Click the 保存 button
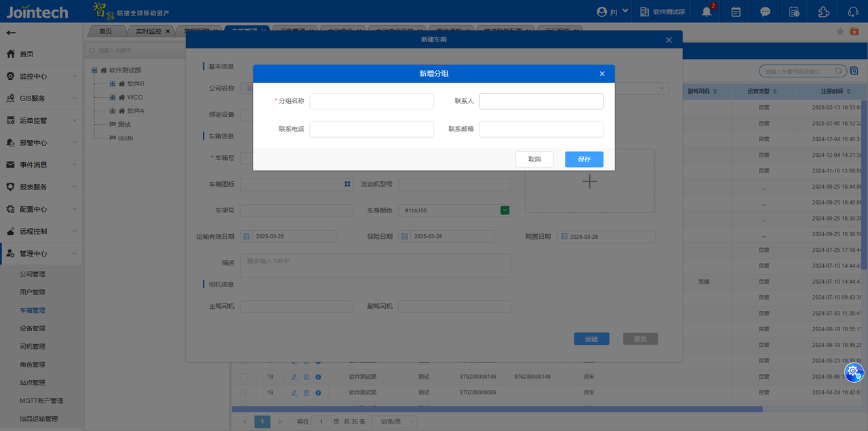This screenshot has width=868, height=431. click(x=584, y=160)
